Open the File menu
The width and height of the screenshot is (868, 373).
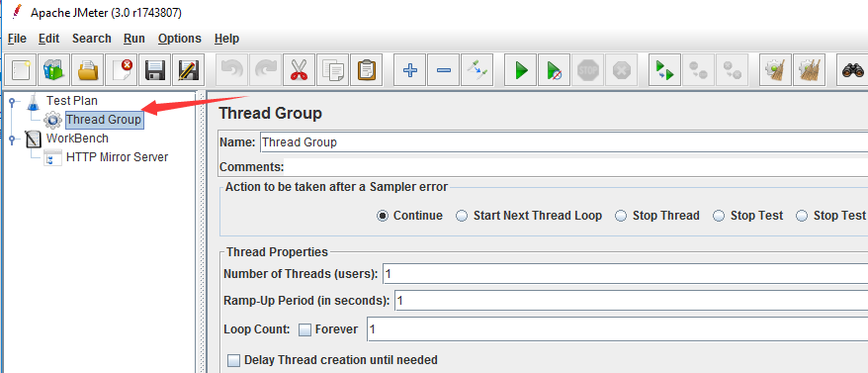point(17,39)
